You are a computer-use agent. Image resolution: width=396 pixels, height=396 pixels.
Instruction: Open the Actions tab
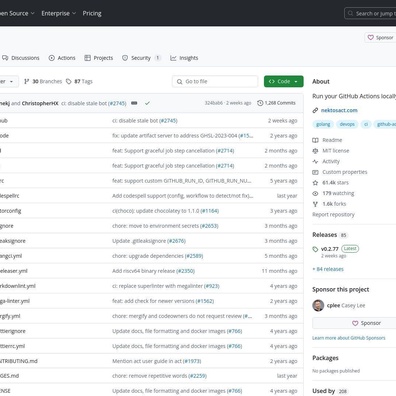pos(62,58)
